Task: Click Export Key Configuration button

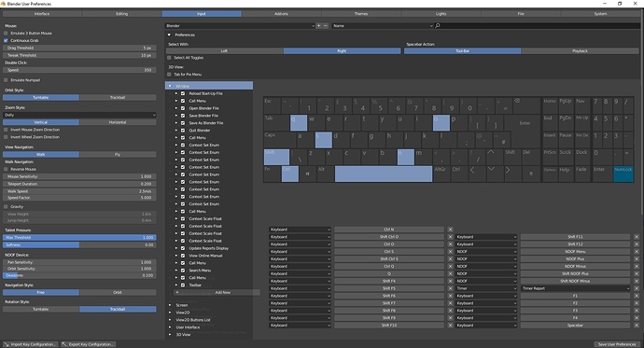Action: (x=89, y=344)
